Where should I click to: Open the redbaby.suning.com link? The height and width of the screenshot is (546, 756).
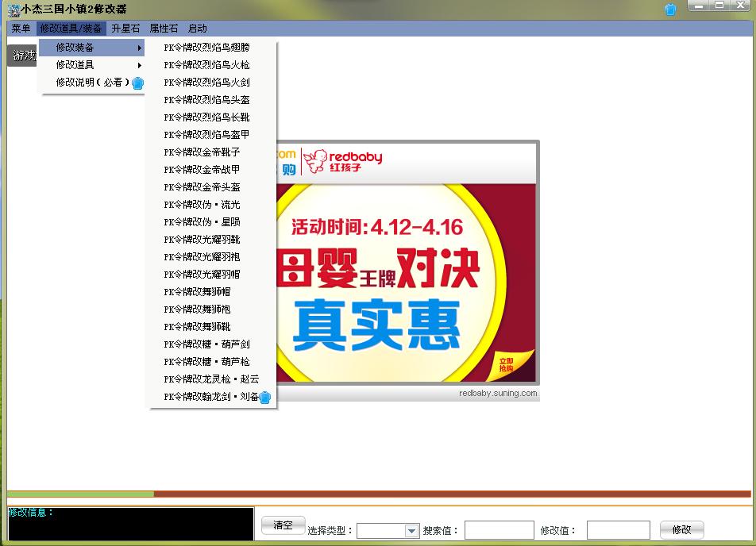click(x=498, y=394)
